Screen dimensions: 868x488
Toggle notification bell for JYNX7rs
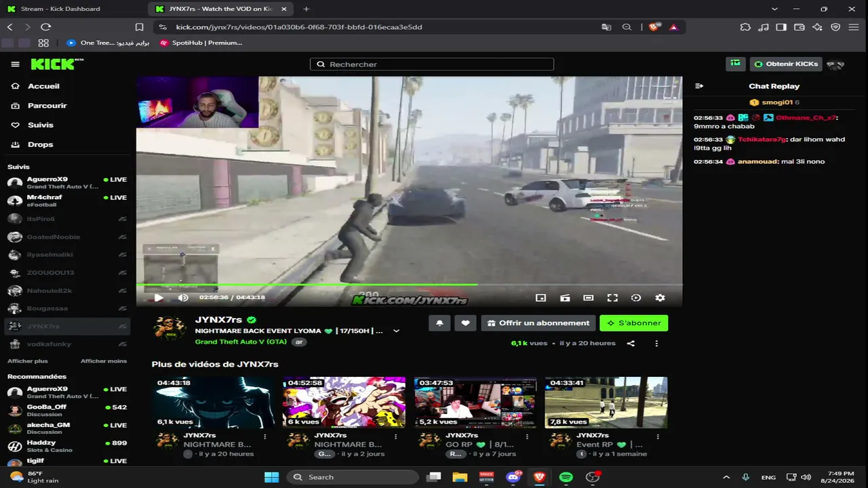click(439, 323)
